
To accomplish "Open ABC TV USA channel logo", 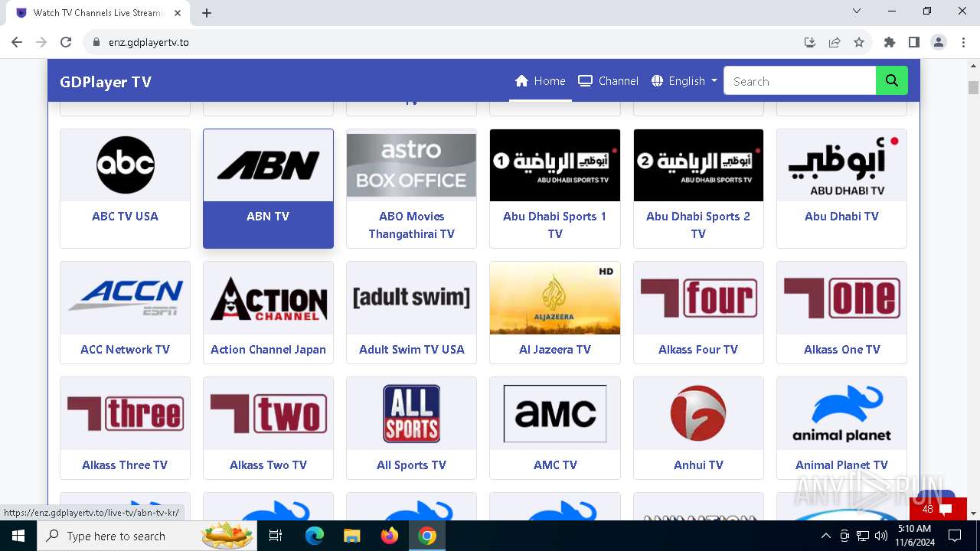I will (125, 165).
